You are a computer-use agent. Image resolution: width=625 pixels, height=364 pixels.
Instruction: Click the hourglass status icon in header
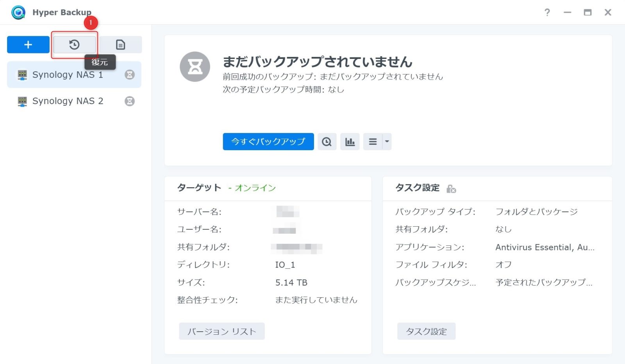195,67
